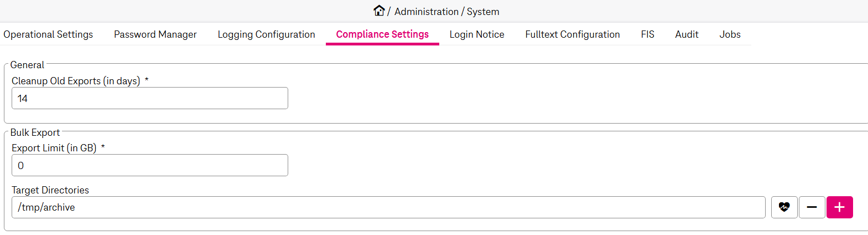Click the 'Export Limit (in GB)' label text
868x235 pixels.
54,148
